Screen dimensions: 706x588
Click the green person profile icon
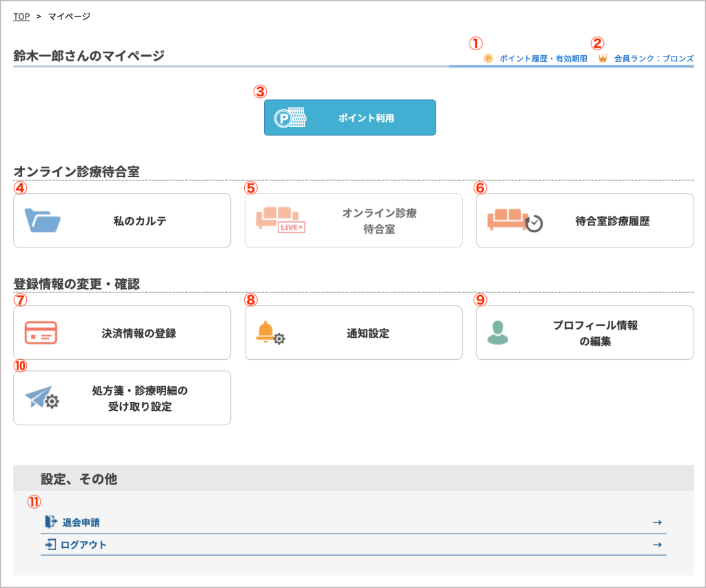click(497, 332)
